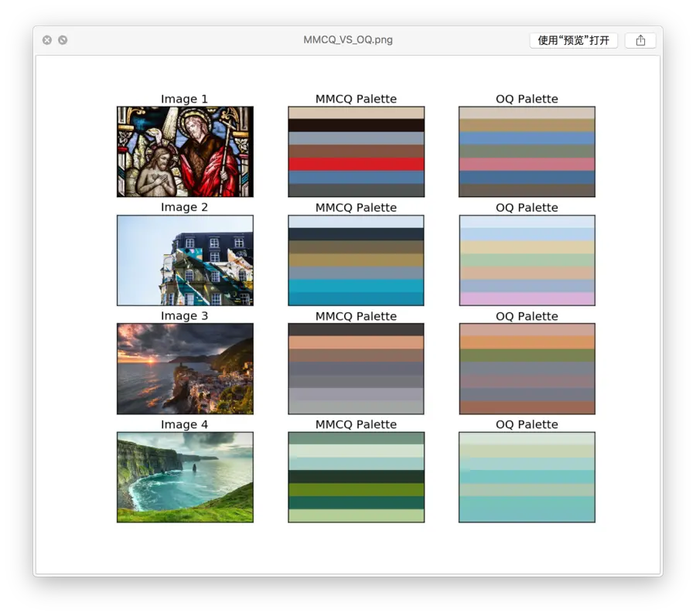Click black stripe in Image 1 MMCQ palette
This screenshot has width=696, height=616.
coord(356,125)
